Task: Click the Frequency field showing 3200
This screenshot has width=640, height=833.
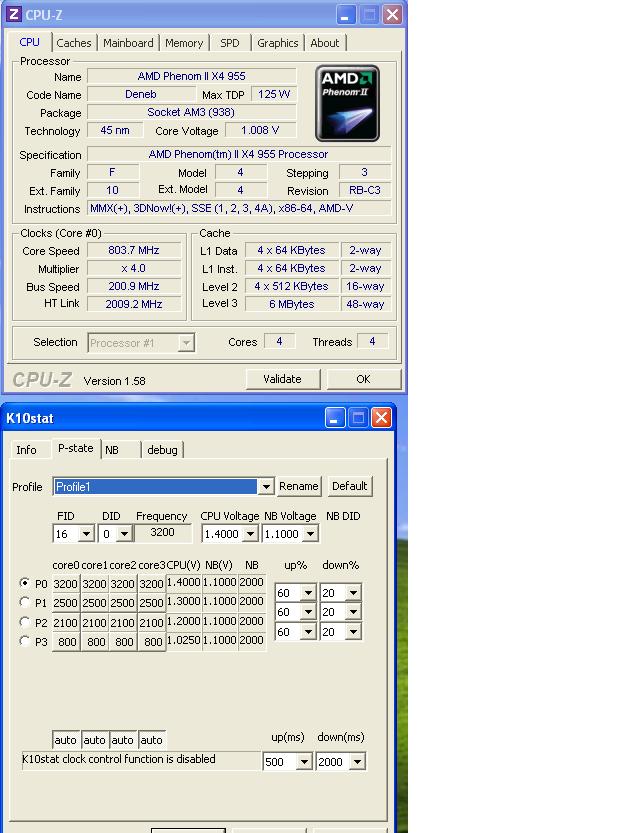Action: pos(163,533)
